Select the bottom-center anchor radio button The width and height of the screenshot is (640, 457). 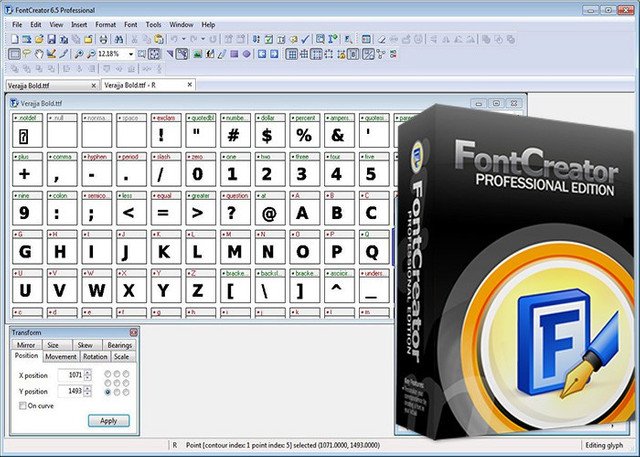(117, 392)
